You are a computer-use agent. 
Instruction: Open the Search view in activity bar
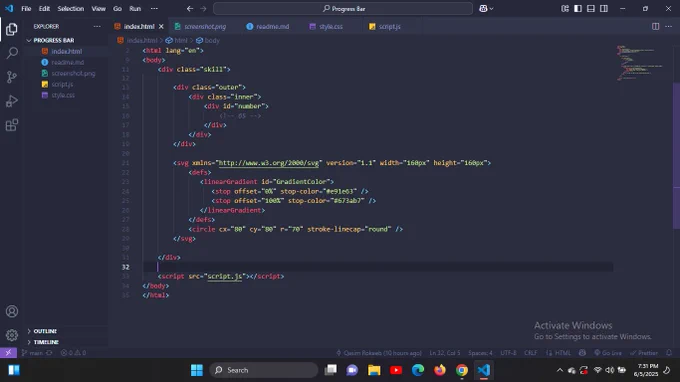[12, 53]
